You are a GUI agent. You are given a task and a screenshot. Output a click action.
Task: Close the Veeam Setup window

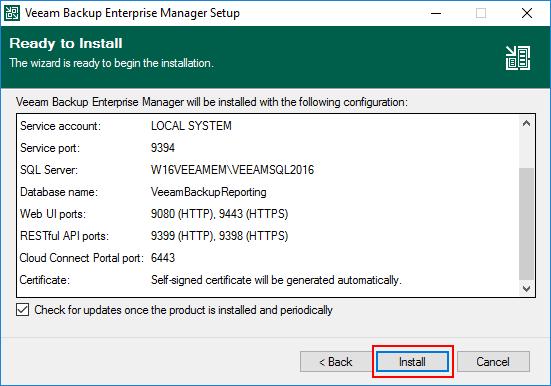click(x=527, y=13)
